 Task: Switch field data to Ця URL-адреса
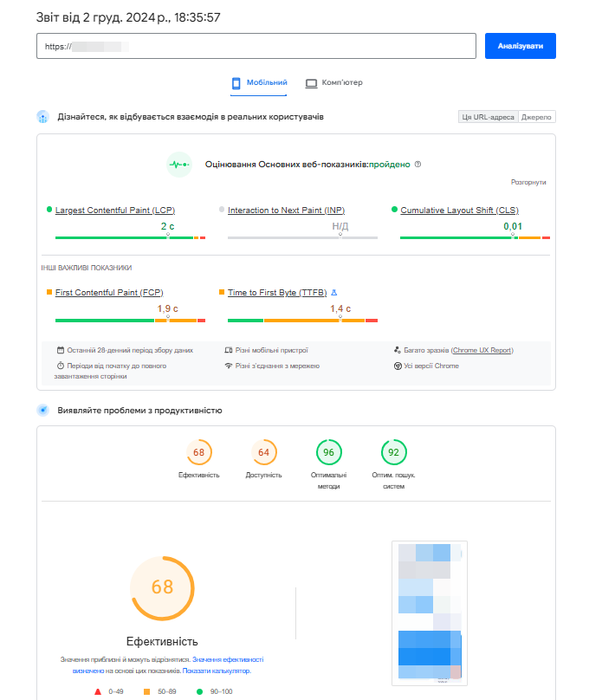click(488, 117)
